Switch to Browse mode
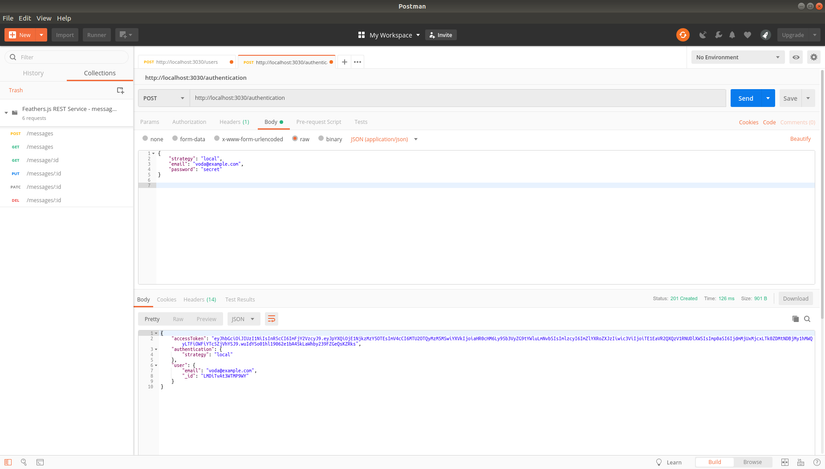825x469 pixels. click(x=752, y=462)
